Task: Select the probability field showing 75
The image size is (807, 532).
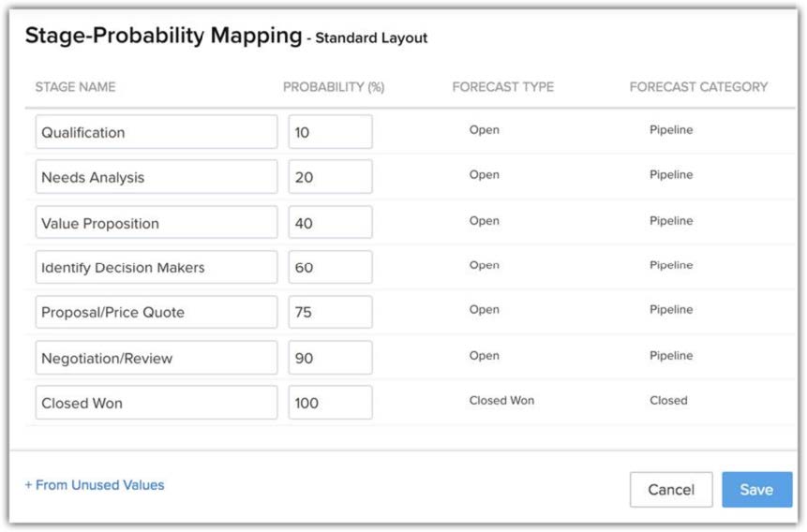Action: (330, 312)
